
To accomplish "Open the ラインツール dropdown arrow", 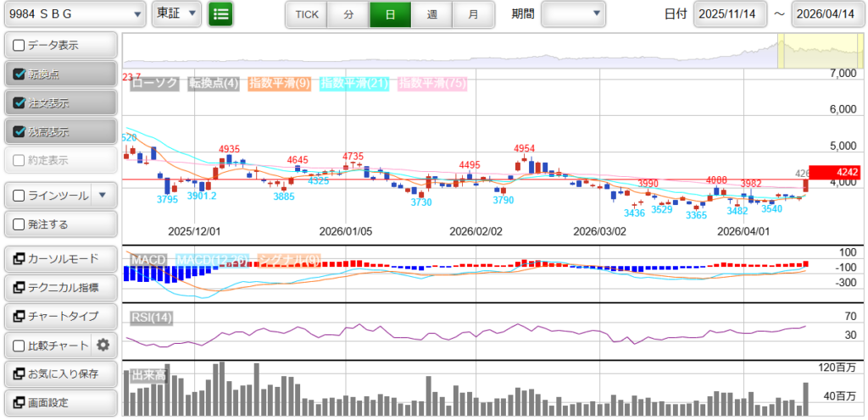I will [103, 196].
